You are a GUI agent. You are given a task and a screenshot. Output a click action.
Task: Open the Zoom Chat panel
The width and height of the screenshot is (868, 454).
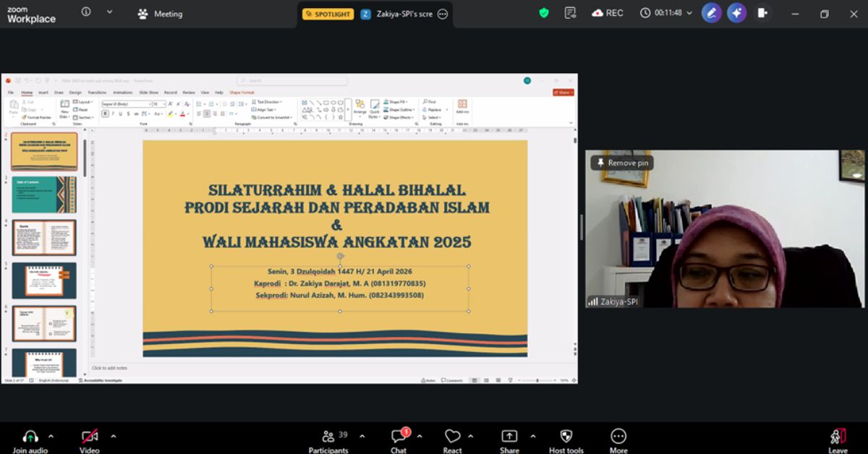[398, 437]
